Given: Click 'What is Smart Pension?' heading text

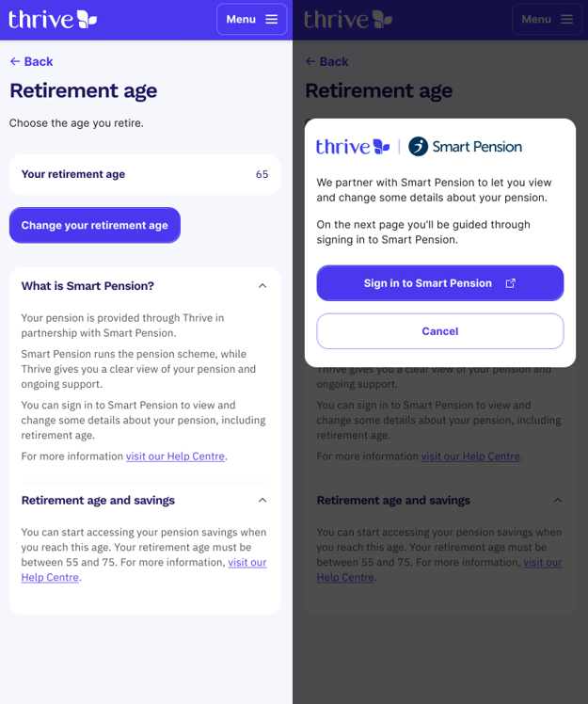Looking at the screenshot, I should 87,286.
